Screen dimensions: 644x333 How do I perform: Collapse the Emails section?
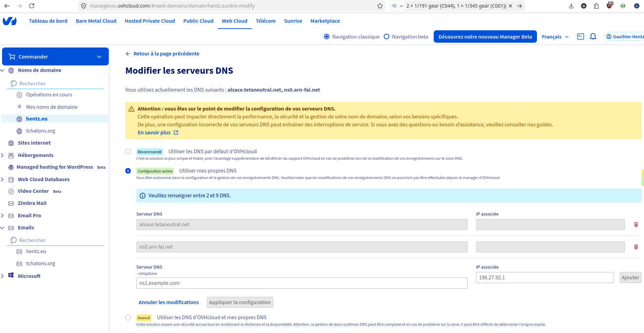point(2,228)
